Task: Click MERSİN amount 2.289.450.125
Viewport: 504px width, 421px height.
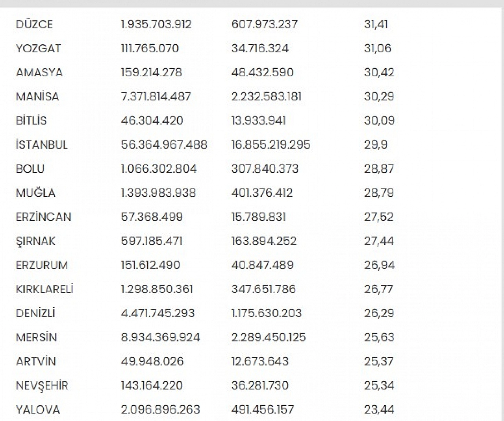Action: click(x=269, y=337)
